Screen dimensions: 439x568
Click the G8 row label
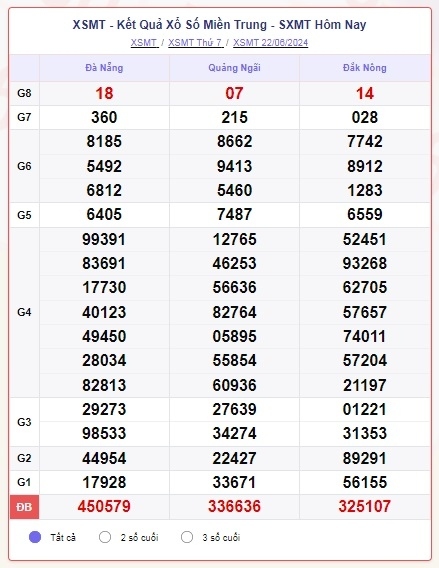(x=24, y=93)
